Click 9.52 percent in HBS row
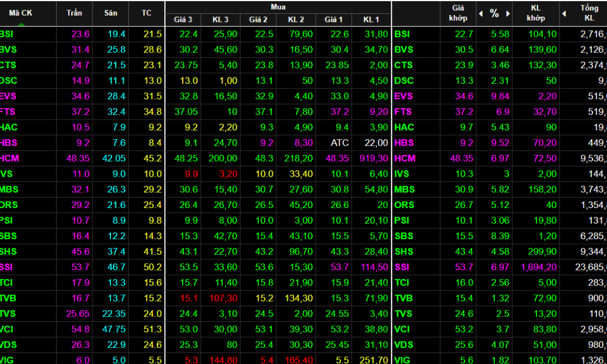This screenshot has width=607, height=364. 500,143
